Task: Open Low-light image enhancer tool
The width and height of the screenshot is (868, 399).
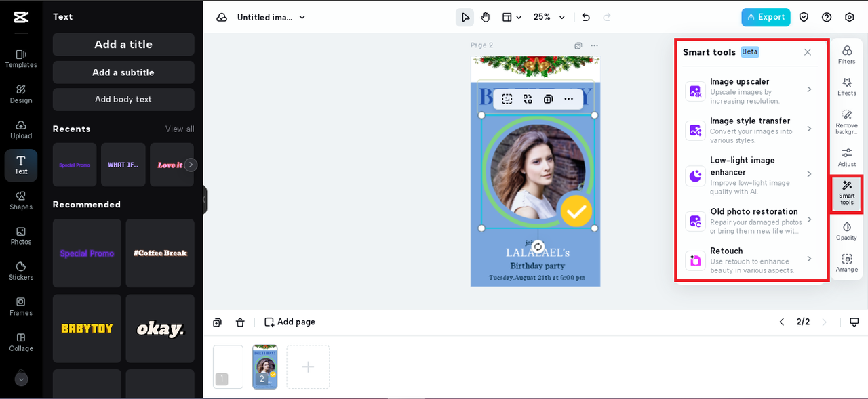Action: (x=749, y=175)
